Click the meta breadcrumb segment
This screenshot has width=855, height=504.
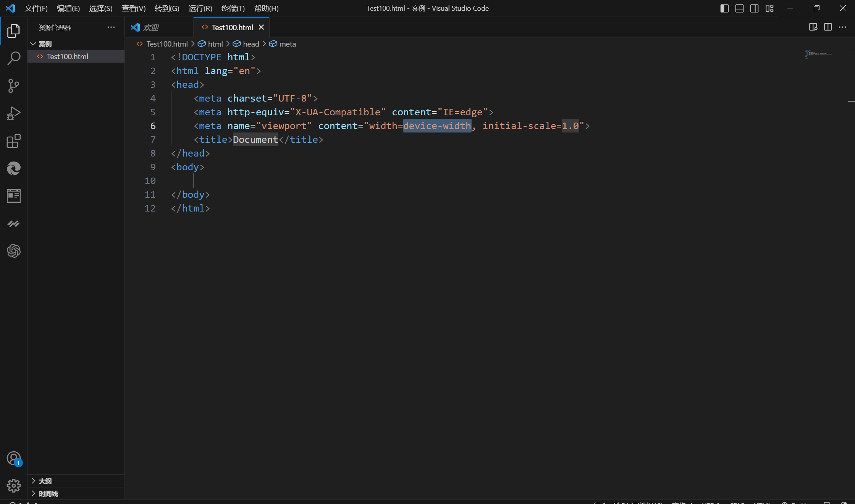(x=283, y=44)
